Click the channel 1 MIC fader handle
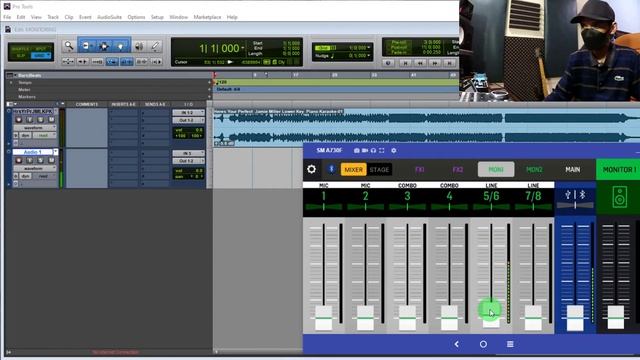 point(324,318)
